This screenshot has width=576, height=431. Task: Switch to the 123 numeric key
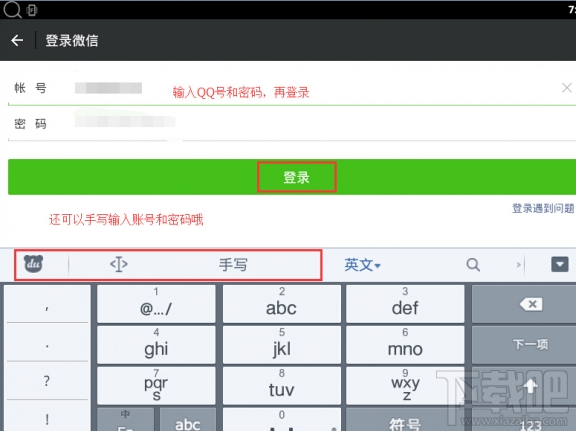523,420
